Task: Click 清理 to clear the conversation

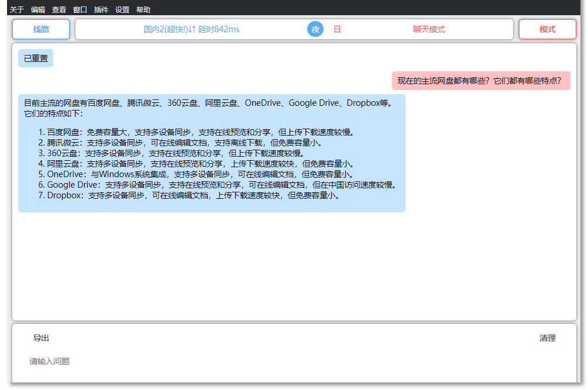Action: [548, 338]
